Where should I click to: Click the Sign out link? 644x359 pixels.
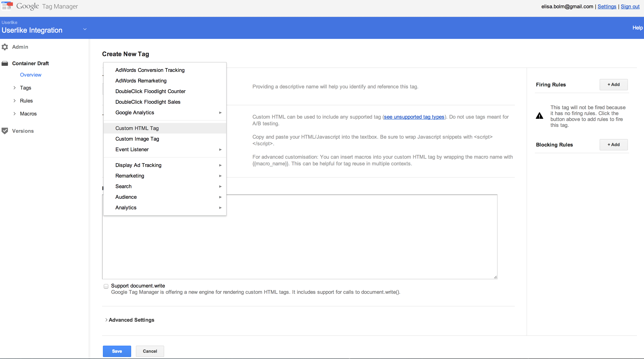(630, 6)
